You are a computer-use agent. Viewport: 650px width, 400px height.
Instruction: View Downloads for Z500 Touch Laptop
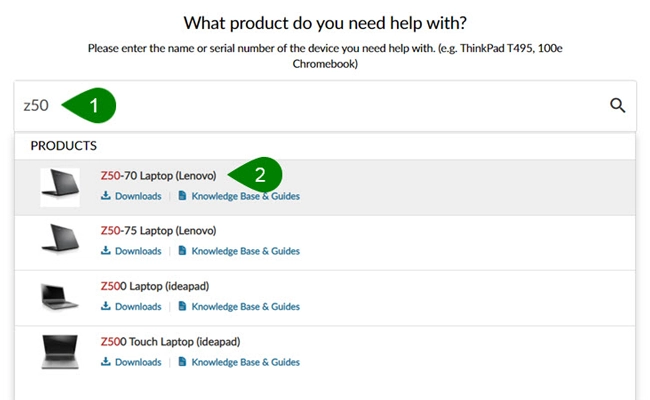coord(137,362)
